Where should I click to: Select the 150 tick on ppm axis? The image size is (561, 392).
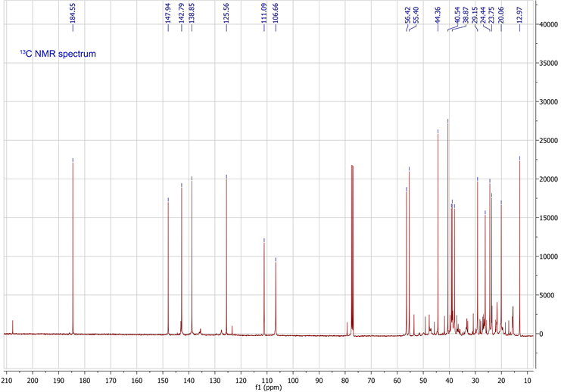[163, 381]
